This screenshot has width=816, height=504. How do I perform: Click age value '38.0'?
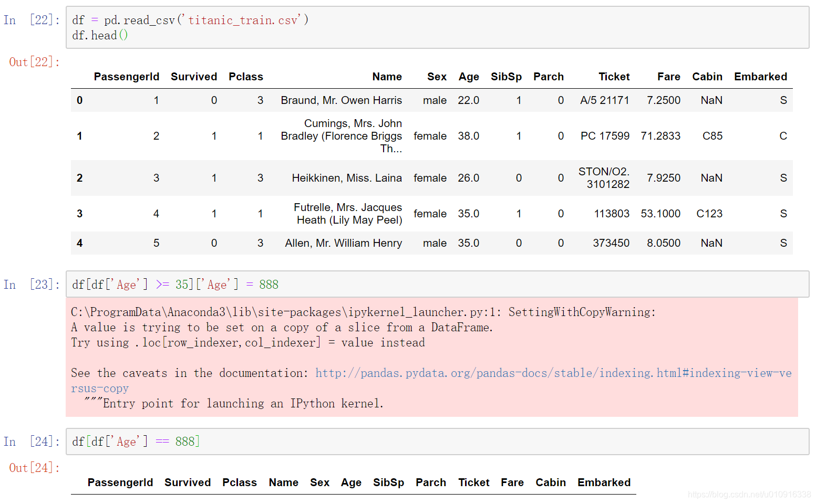click(x=468, y=136)
